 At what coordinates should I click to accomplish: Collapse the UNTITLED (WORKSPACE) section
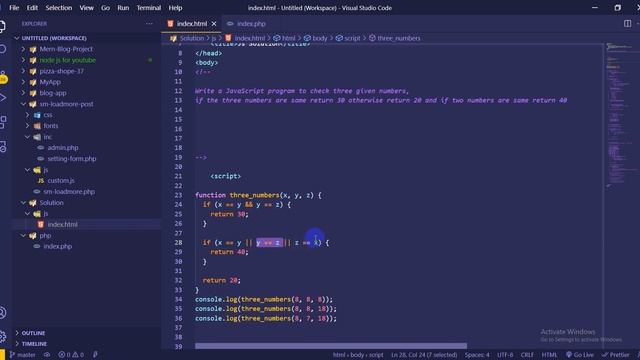click(x=87, y=38)
